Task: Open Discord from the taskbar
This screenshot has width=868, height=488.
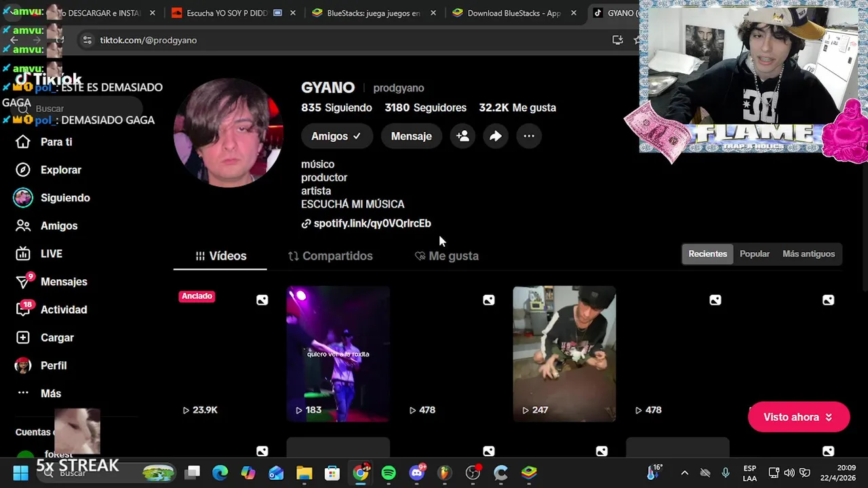Action: [x=417, y=473]
